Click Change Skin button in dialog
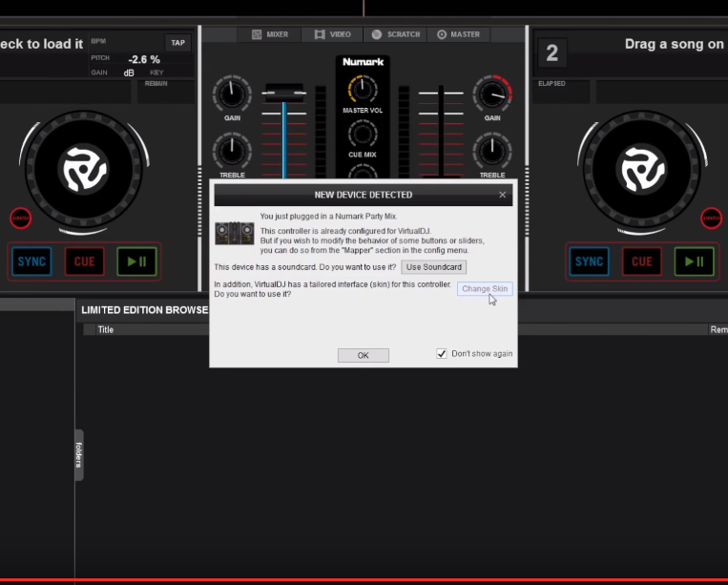This screenshot has width=728, height=585. [x=485, y=289]
